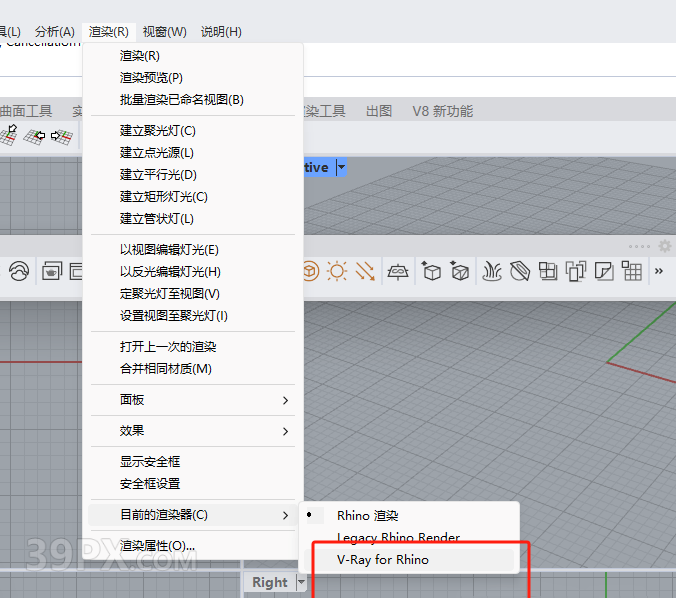Screen dimensions: 676x598
Task: Choose V-Ray for Rhino renderer
Action: [x=382, y=559]
